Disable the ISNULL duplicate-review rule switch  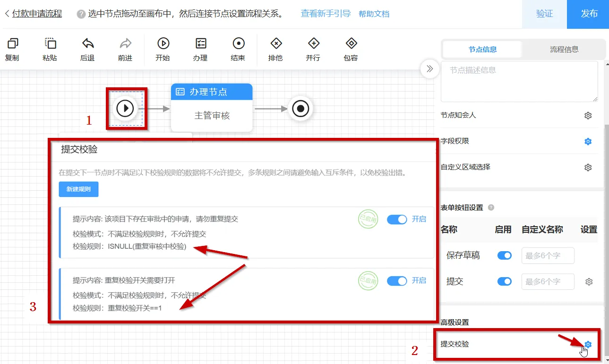coord(396,220)
